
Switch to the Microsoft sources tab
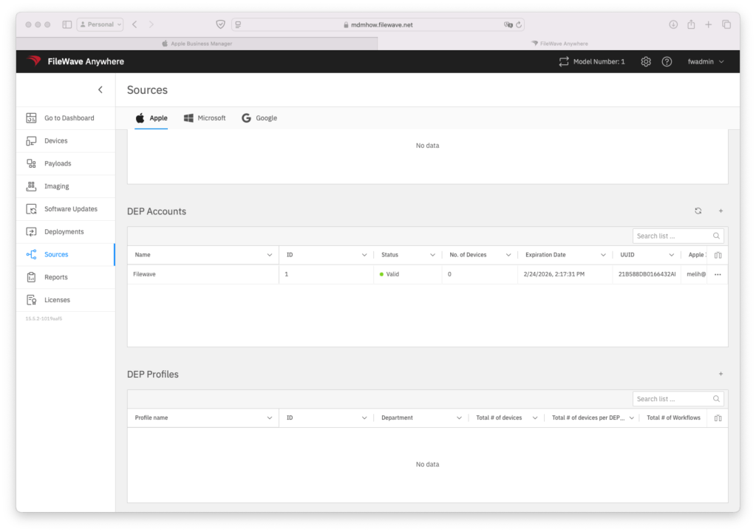(205, 118)
